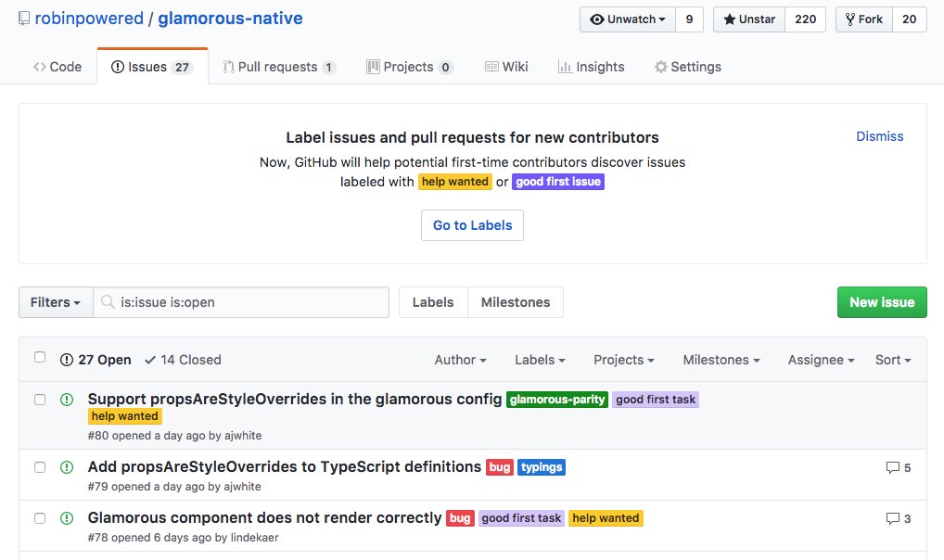Click the red bug label on issue #78
Image resolution: width=944 pixels, height=560 pixels.
coord(460,518)
